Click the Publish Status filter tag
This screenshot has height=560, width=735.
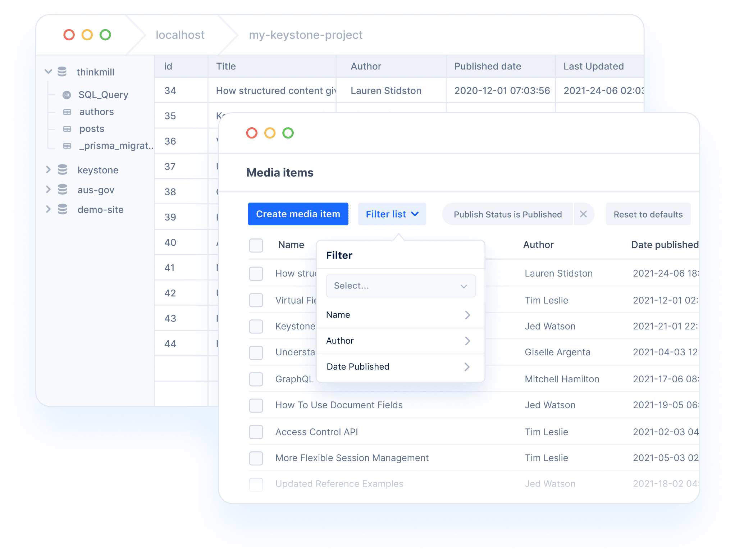pos(507,214)
